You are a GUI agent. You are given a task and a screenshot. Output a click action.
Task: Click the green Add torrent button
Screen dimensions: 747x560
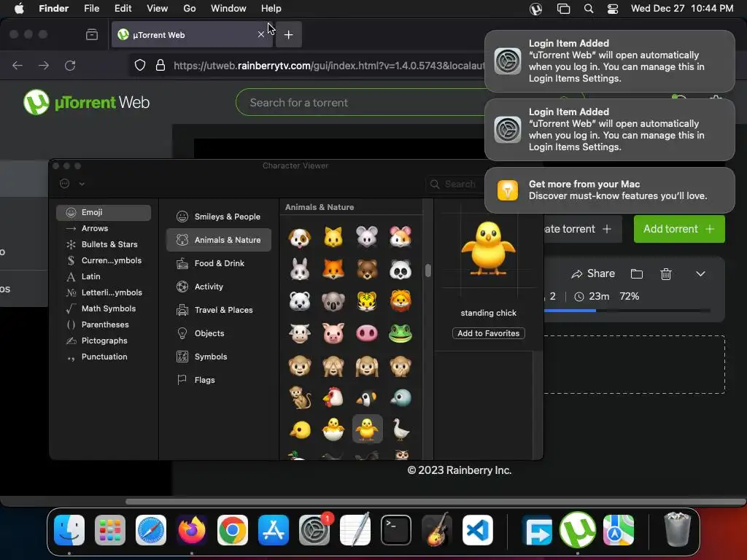(679, 229)
